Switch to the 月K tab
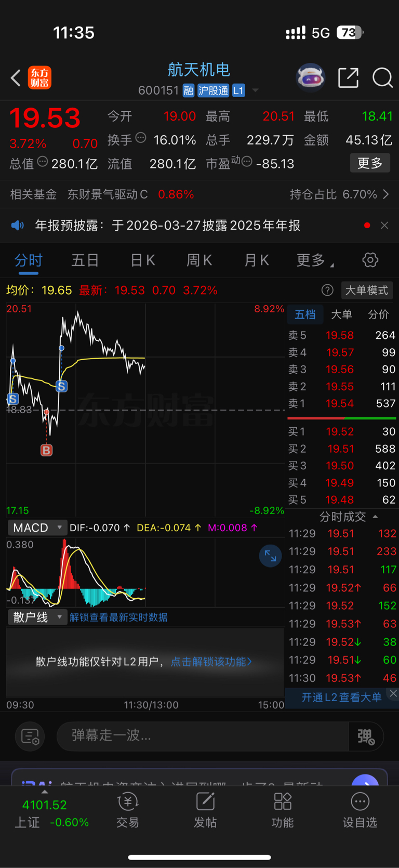Viewport: 399px width, 868px height. pyautogui.click(x=257, y=260)
